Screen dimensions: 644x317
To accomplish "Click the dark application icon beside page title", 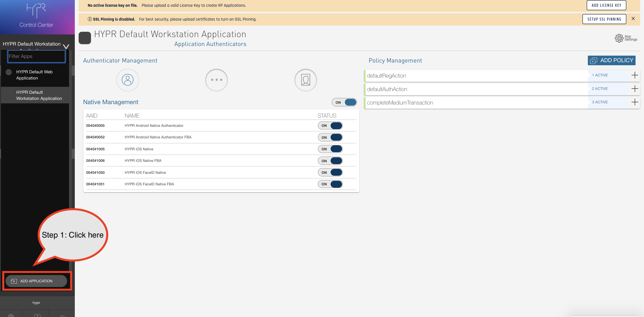I will 85,38.
